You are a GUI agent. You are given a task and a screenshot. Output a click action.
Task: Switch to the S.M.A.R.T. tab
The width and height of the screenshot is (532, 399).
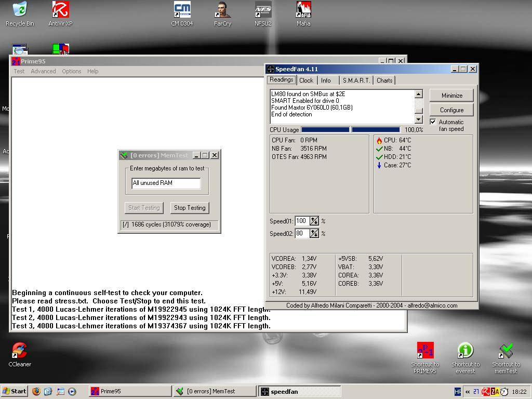pos(356,81)
